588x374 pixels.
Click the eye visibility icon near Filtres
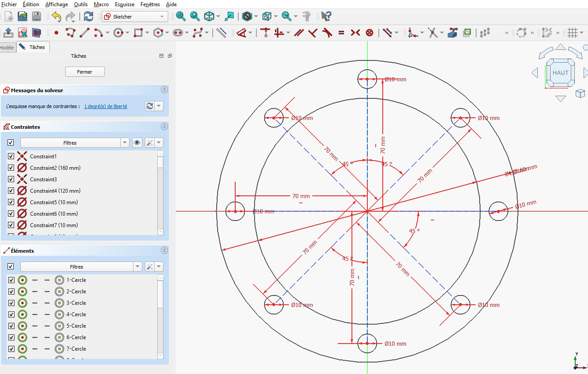137,142
